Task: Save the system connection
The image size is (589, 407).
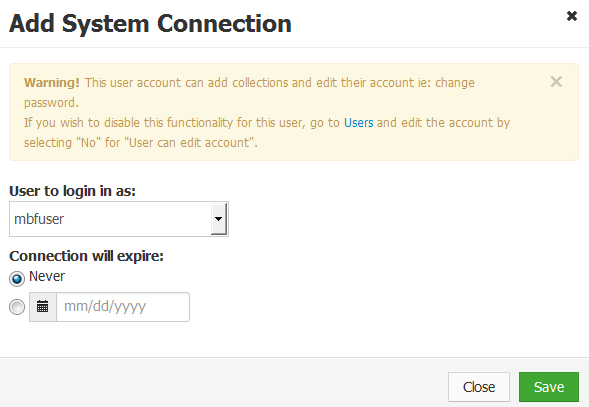Action: coord(549,387)
